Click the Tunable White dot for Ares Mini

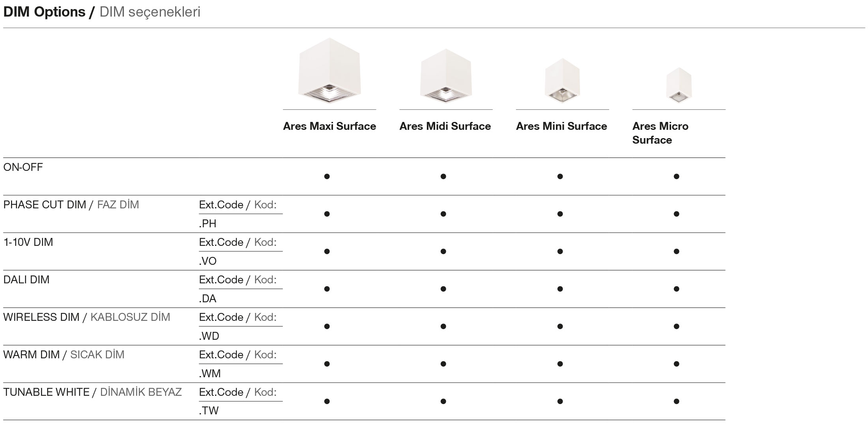tap(560, 401)
